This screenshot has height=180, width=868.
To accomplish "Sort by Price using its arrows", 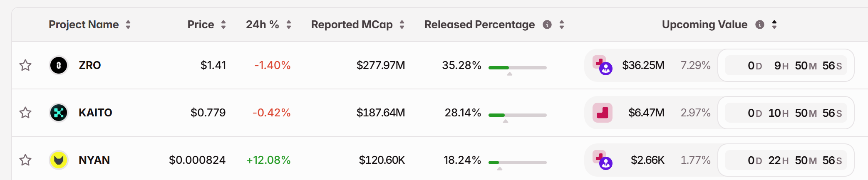I will [223, 25].
